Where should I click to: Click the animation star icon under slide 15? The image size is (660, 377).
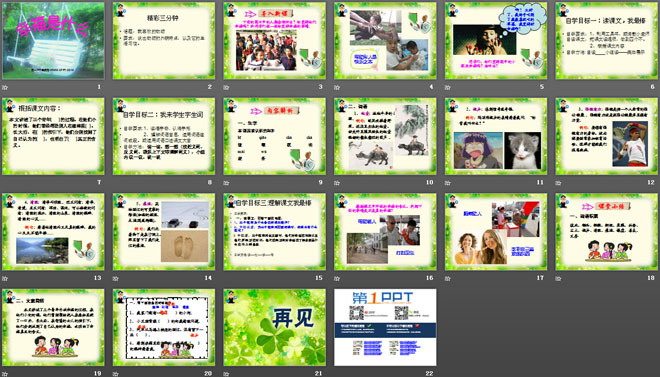coord(226,279)
